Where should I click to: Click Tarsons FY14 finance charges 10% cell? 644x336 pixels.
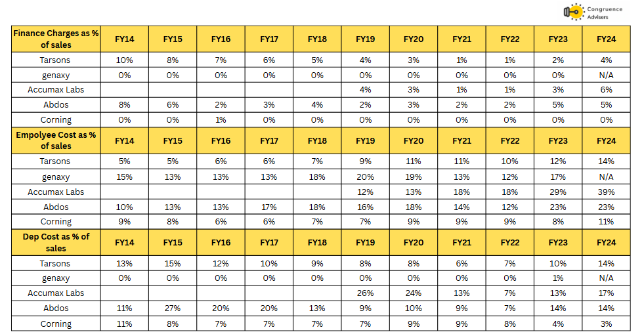tap(125, 60)
